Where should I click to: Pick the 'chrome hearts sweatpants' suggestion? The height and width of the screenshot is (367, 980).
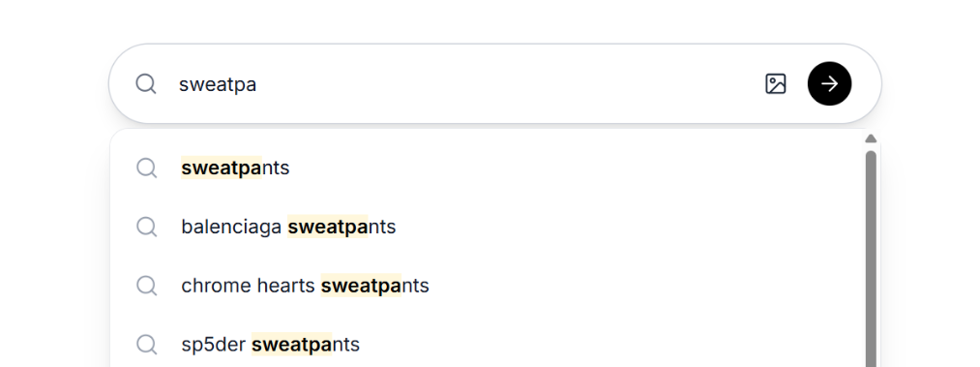tap(487, 285)
